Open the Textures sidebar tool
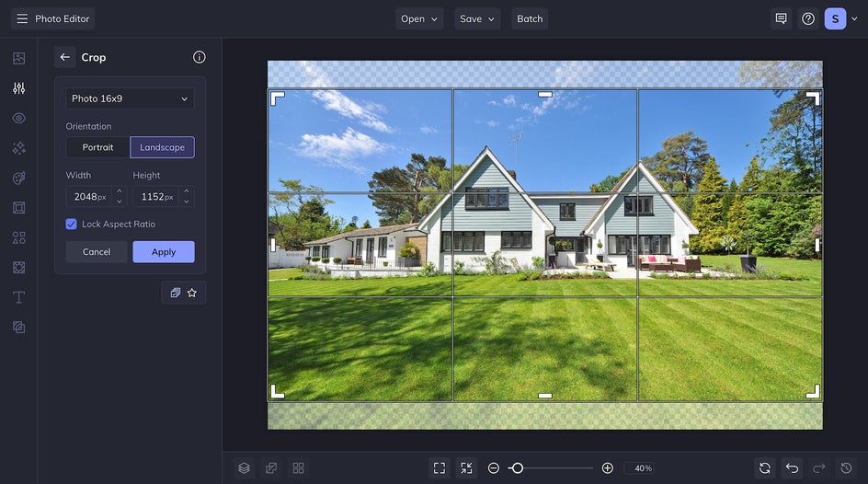The height and width of the screenshot is (484, 868). 18,268
